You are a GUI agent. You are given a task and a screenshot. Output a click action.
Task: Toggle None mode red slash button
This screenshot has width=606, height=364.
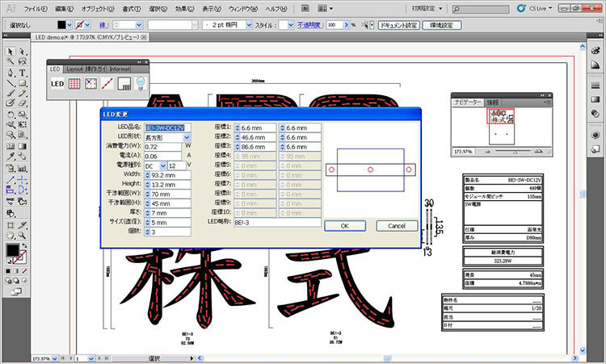pos(24,271)
